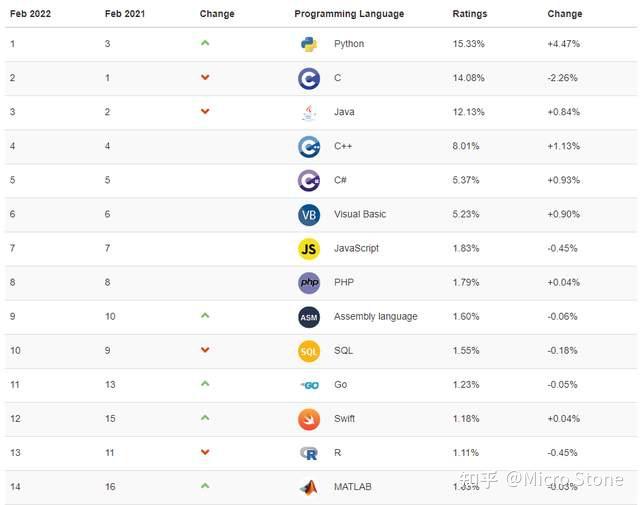
Task: Click the purple PHP logo icon
Action: (309, 282)
